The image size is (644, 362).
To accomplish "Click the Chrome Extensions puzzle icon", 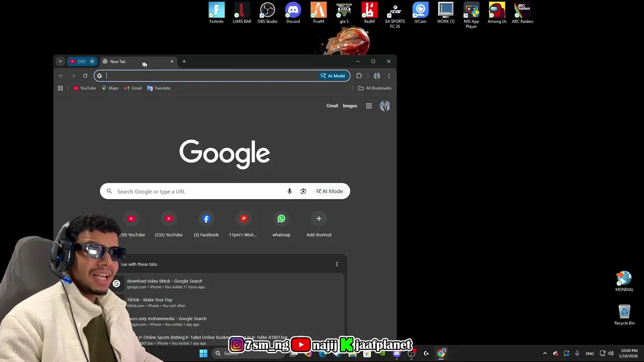I will pos(359,76).
